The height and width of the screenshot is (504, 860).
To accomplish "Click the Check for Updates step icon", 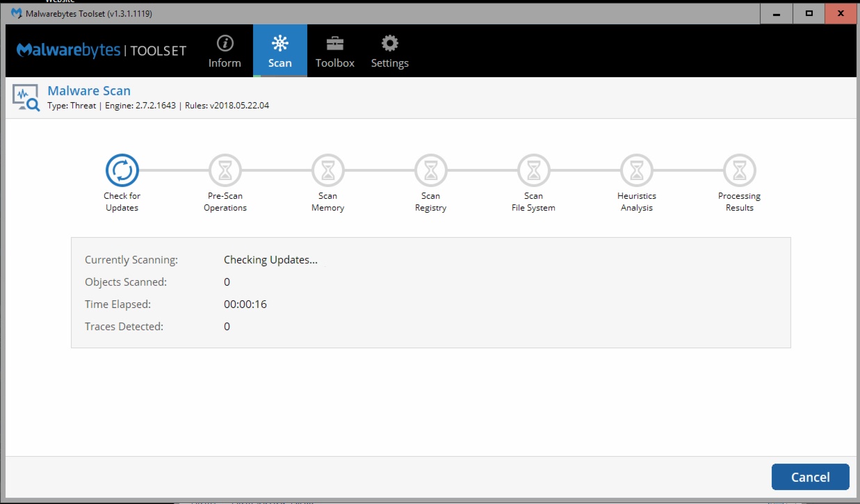I will point(122,170).
